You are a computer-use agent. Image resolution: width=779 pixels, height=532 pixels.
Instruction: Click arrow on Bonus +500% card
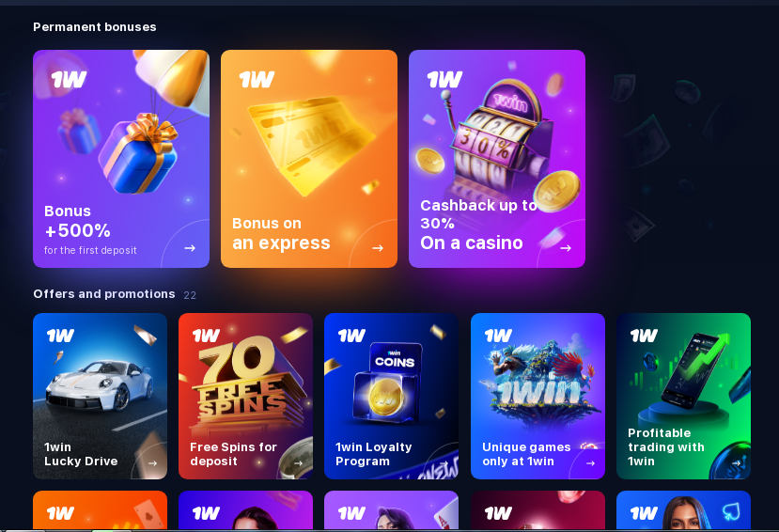click(190, 248)
